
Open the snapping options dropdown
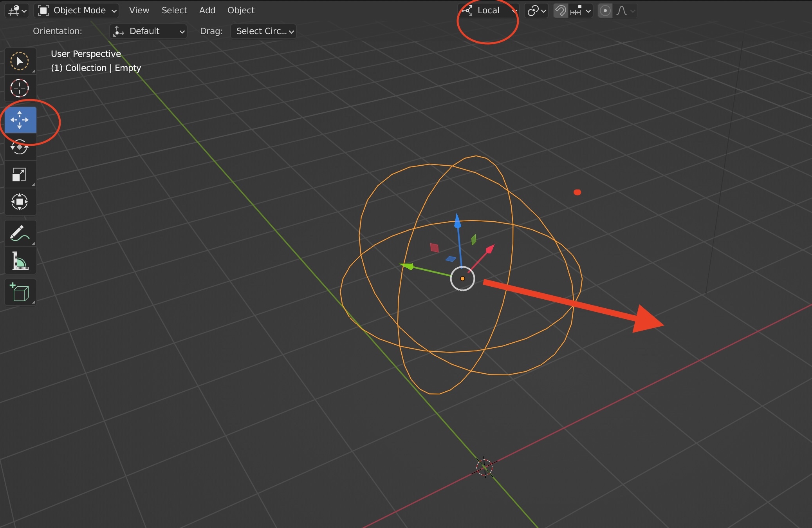pos(580,11)
